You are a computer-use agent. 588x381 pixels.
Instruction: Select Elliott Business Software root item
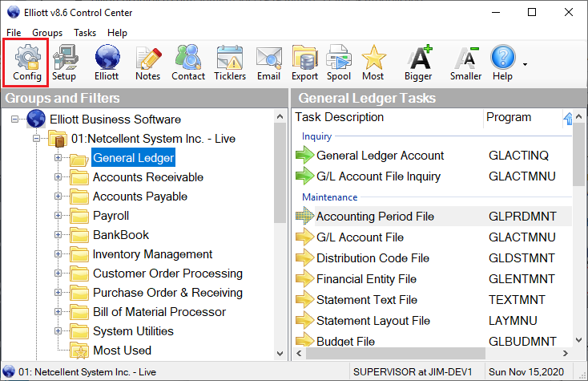tap(115, 120)
